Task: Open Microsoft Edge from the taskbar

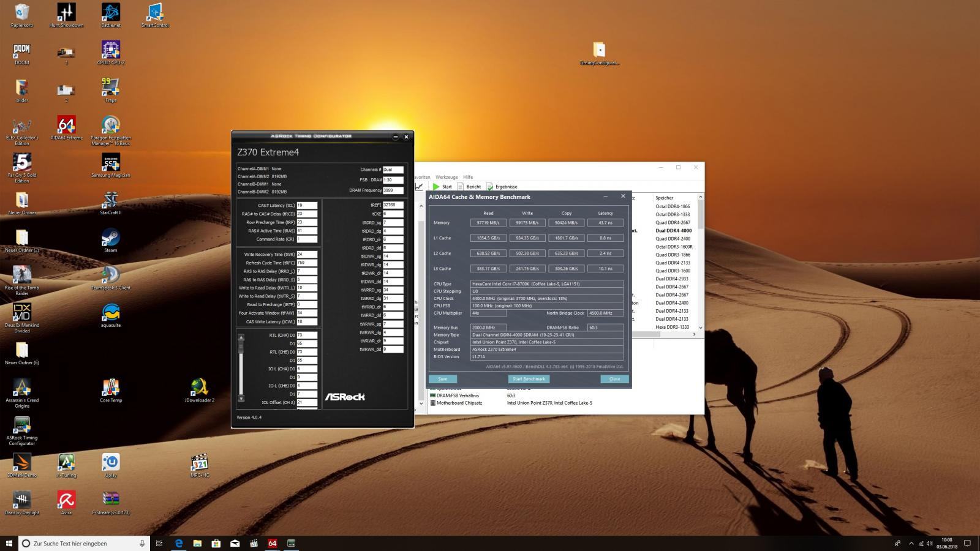Action: (178, 543)
